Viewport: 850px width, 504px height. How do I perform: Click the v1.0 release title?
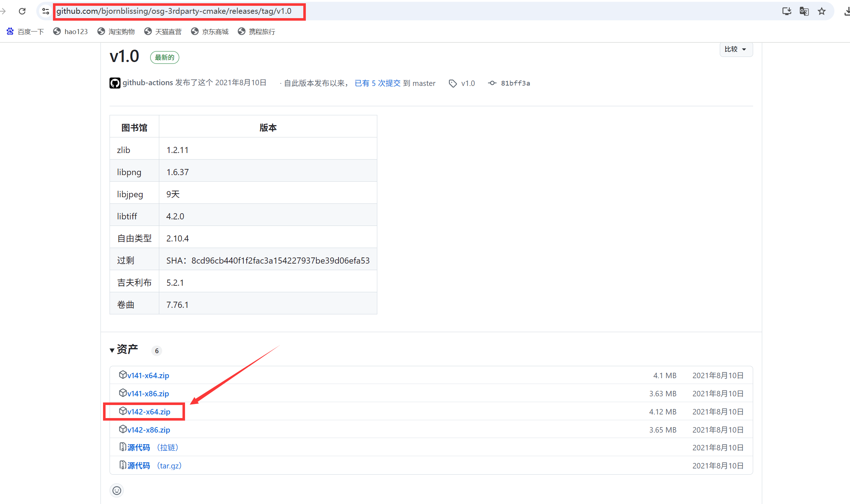click(x=124, y=57)
